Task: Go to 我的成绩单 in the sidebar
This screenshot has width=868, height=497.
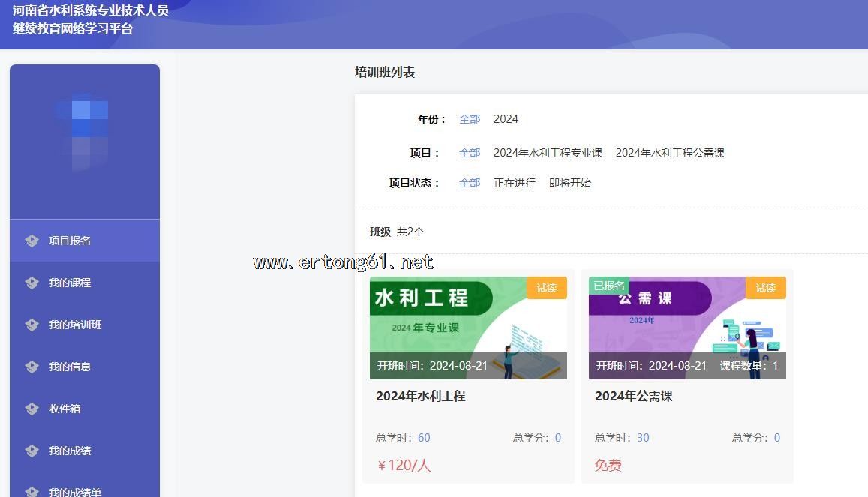Action: (74, 492)
